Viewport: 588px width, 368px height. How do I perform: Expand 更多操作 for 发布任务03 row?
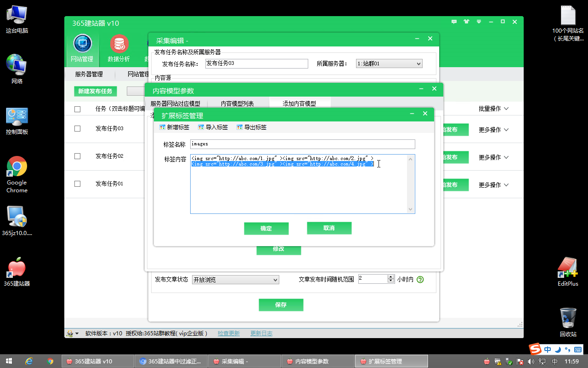494,130
